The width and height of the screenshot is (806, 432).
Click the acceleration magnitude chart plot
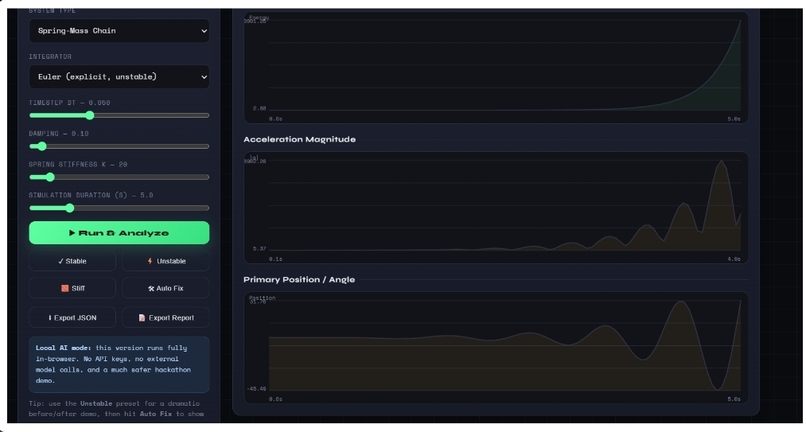pyautogui.click(x=496, y=208)
